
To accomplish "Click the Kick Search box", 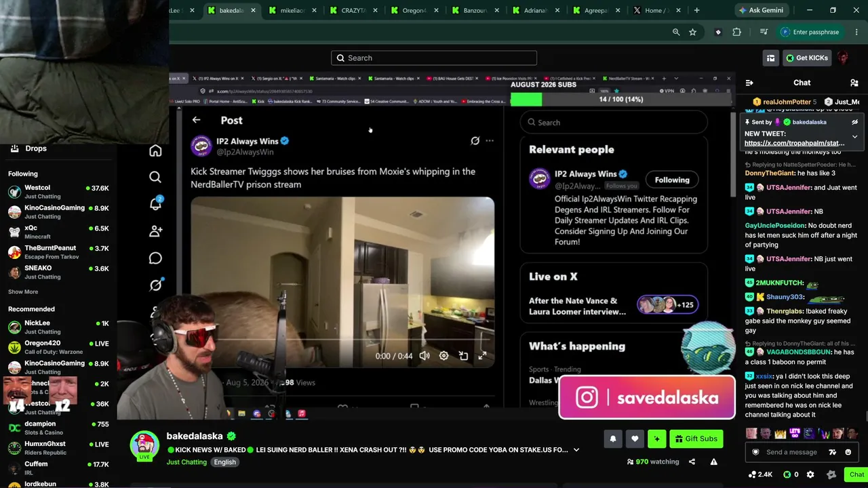I will click(x=434, y=58).
